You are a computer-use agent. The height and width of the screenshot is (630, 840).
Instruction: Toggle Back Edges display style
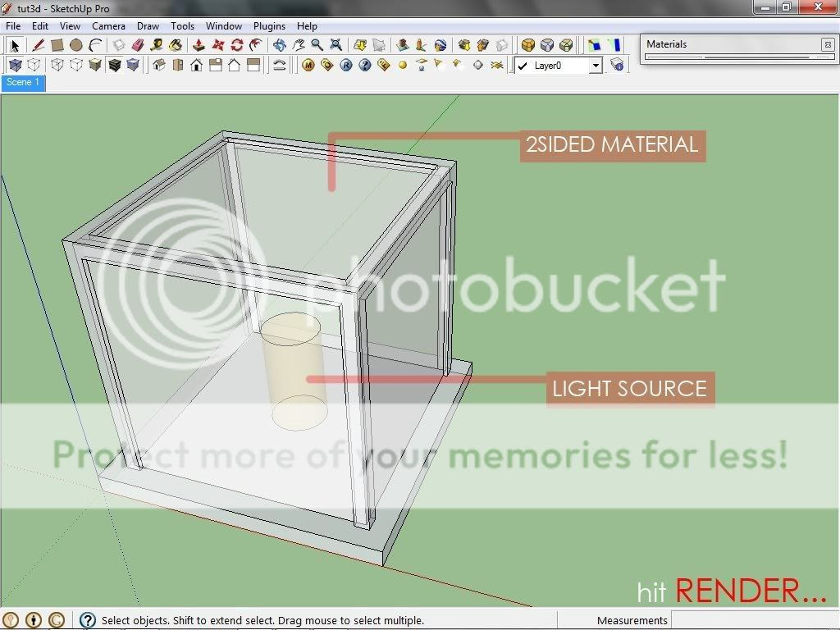pyautogui.click(x=34, y=66)
